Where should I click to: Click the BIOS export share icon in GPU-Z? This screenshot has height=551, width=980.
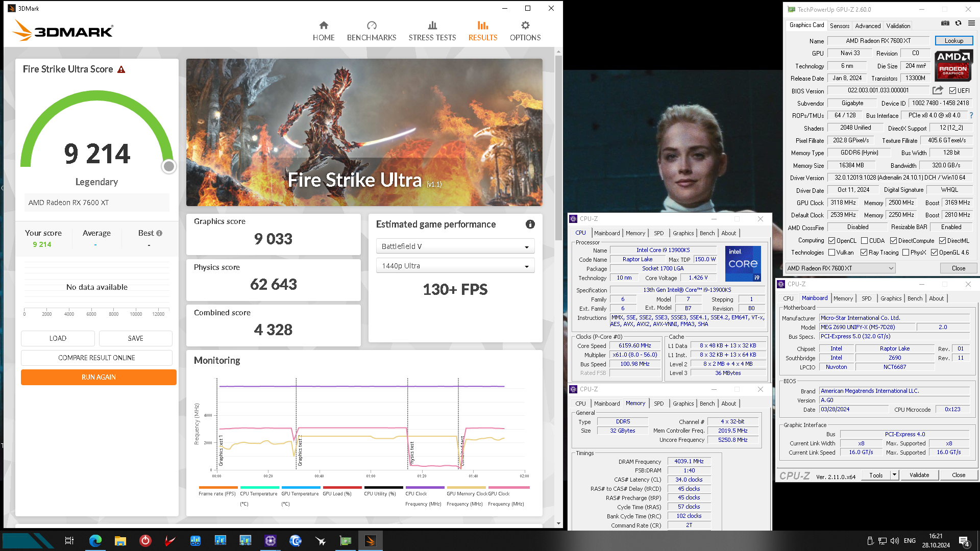tap(938, 90)
